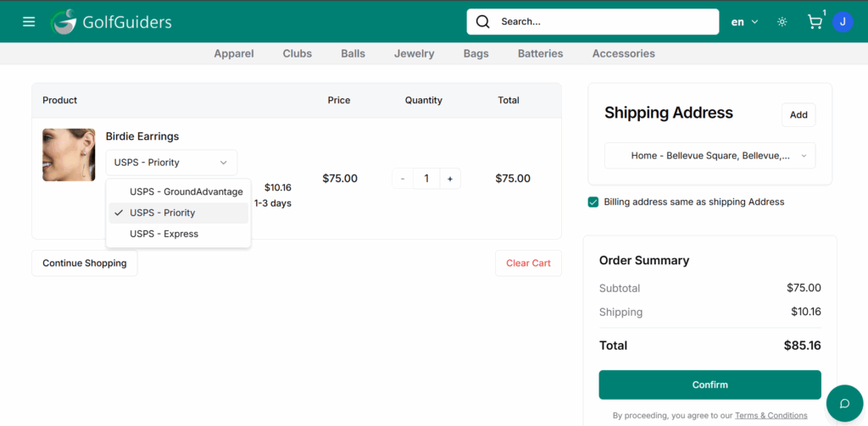Screen dimensions: 868x426
Task: Click the Clear Cart button
Action: point(528,263)
